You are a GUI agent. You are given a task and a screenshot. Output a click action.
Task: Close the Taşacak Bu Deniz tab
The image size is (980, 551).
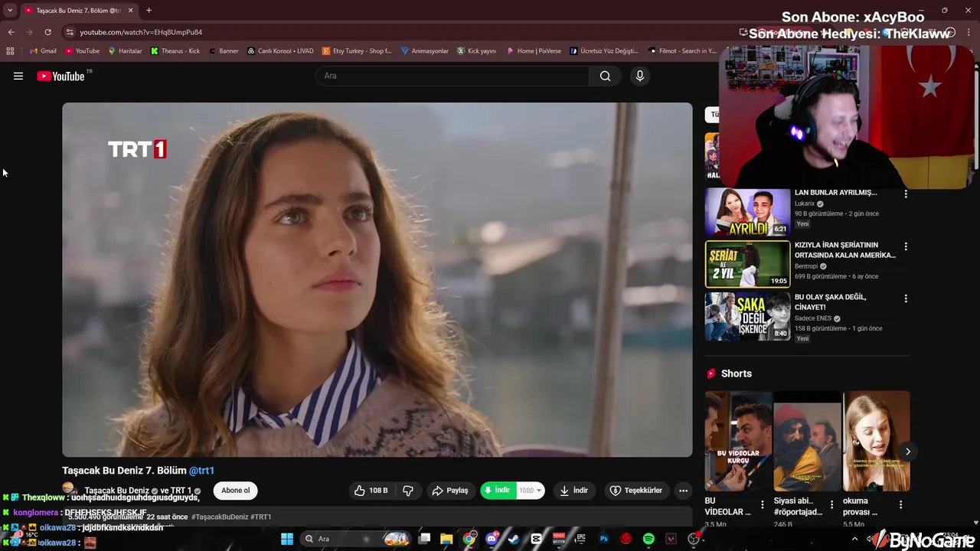[130, 11]
